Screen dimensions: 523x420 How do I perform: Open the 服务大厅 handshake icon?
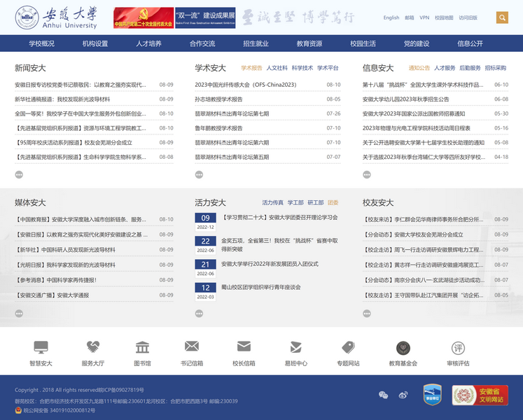(92, 348)
